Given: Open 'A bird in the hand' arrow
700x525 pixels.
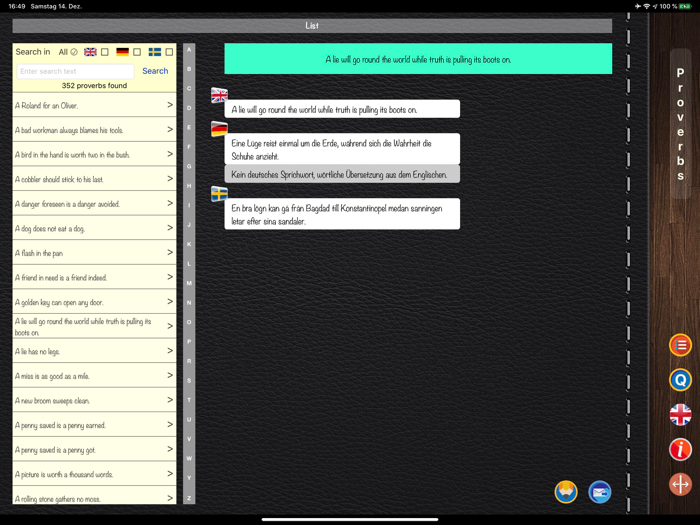Looking at the screenshot, I should 170,154.
